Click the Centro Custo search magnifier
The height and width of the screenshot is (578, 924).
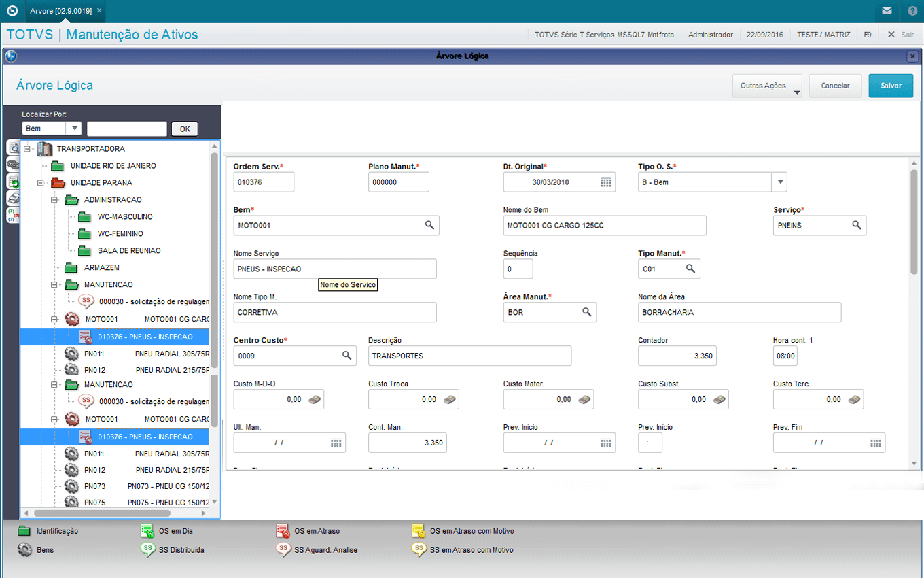(346, 356)
